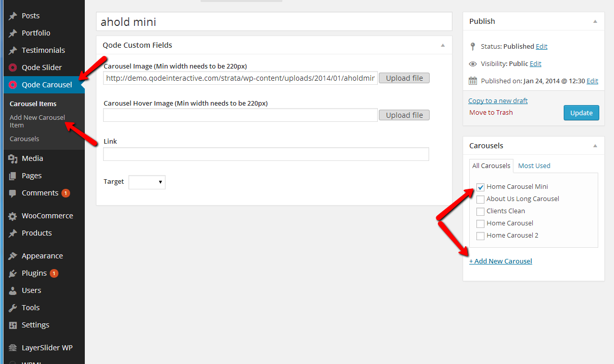This screenshot has width=614, height=364.
Task: Check the About Us Long Carousel checkbox
Action: [x=480, y=199]
